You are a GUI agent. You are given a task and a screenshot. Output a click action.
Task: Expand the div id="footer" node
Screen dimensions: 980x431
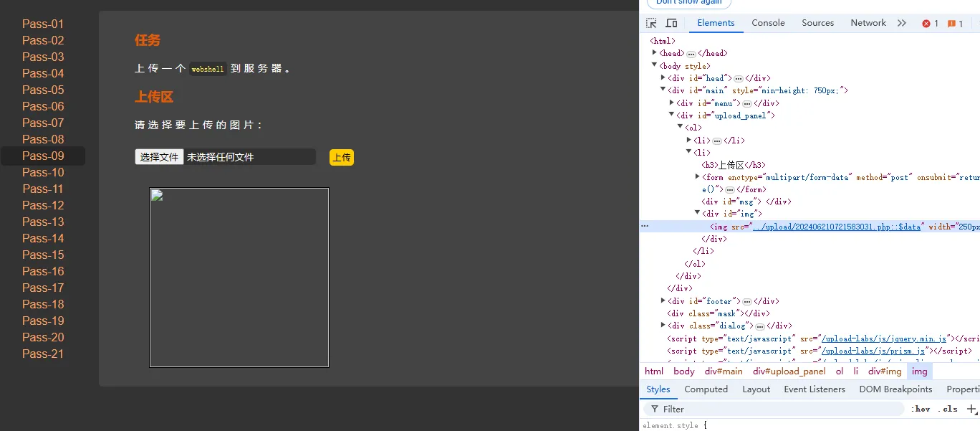click(663, 301)
